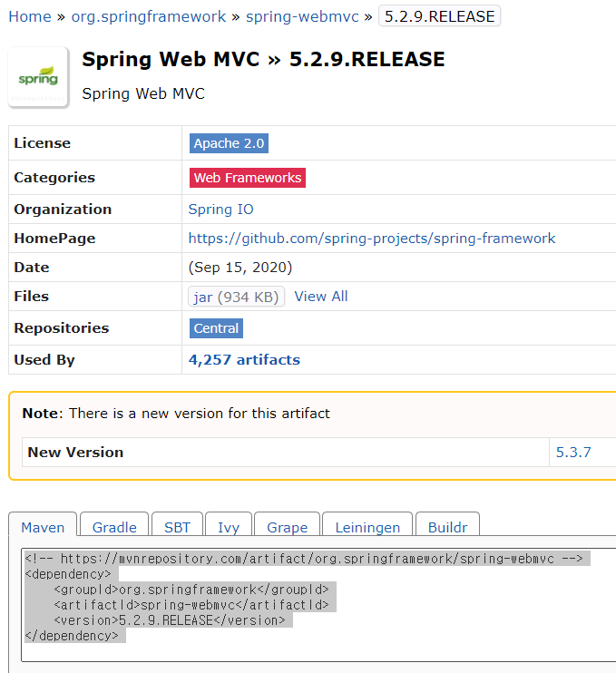Click the <version>5.2.9.RELEASE</version> line

coord(170,620)
